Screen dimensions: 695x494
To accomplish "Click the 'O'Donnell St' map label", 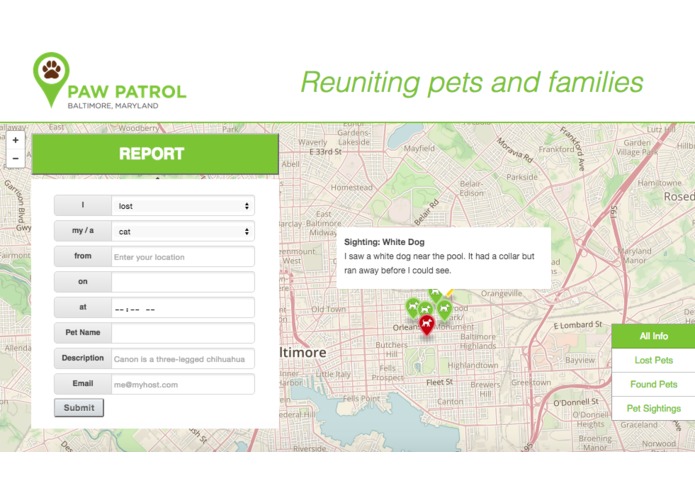I will click(576, 402).
